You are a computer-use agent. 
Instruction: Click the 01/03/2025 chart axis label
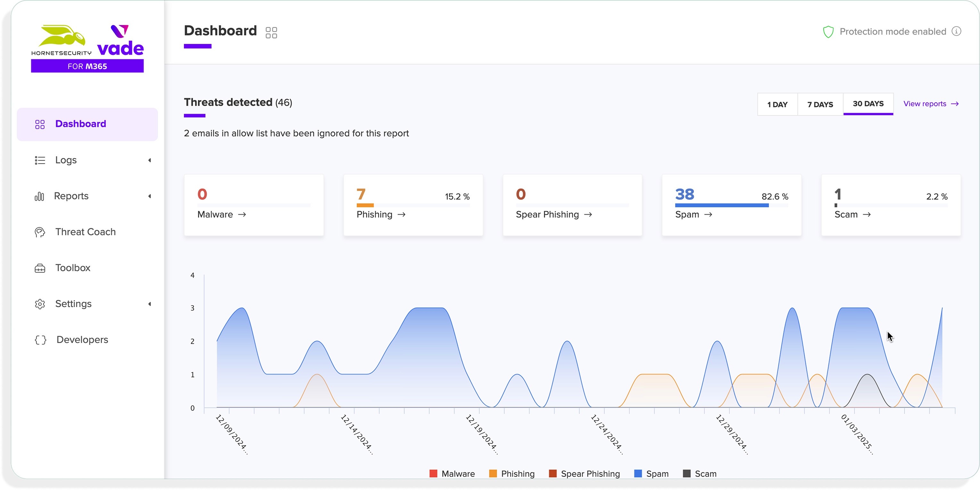[857, 435]
